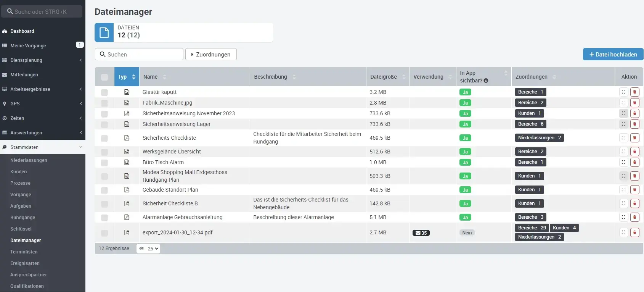
Task: Expand Auswertungen in the sidebar
Action: pos(43,132)
